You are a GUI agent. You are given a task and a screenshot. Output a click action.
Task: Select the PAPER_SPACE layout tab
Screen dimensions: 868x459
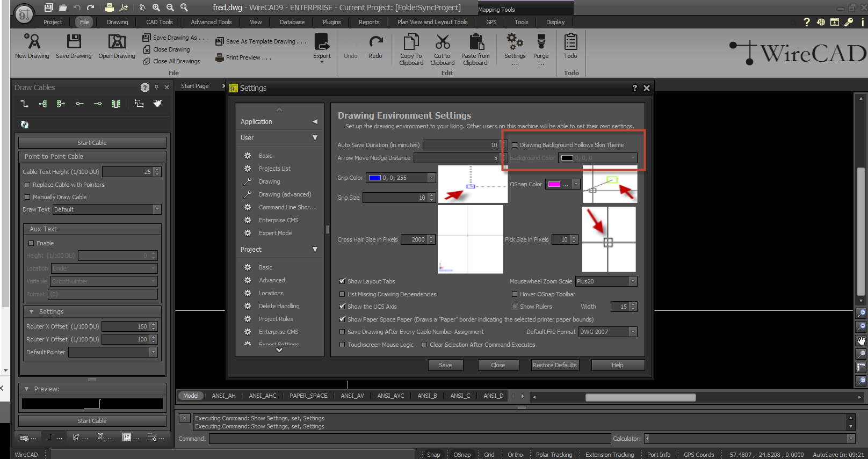pos(308,396)
